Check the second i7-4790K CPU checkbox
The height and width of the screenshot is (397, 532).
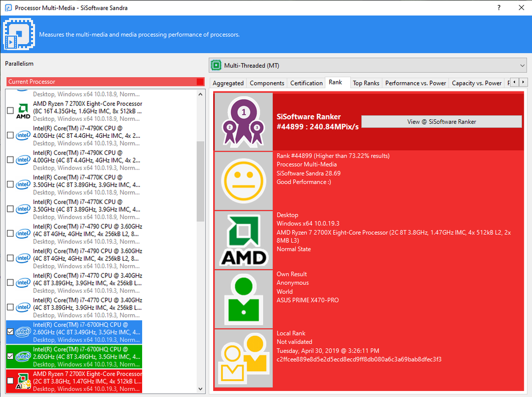point(10,159)
